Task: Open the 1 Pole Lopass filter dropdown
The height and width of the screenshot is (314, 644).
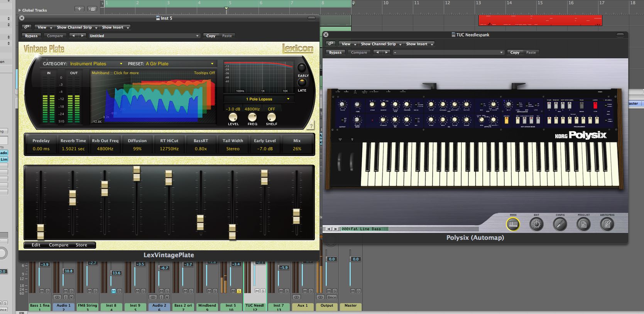Action: pyautogui.click(x=259, y=99)
